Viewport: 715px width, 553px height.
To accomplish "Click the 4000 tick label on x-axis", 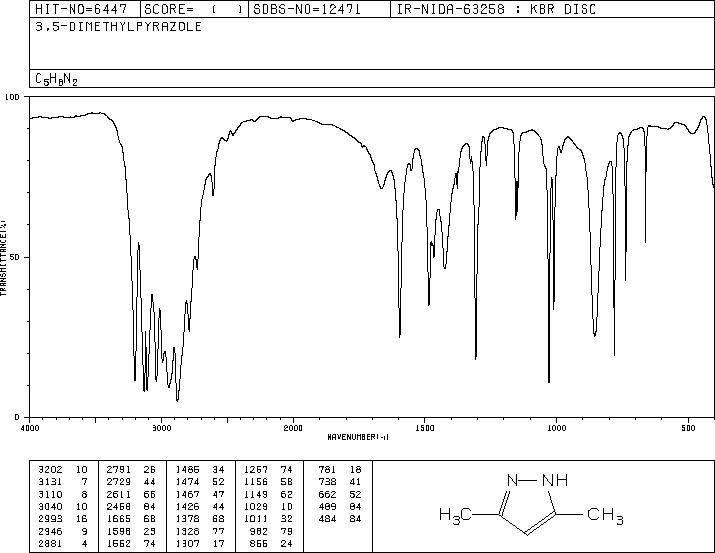I will coord(30,428).
